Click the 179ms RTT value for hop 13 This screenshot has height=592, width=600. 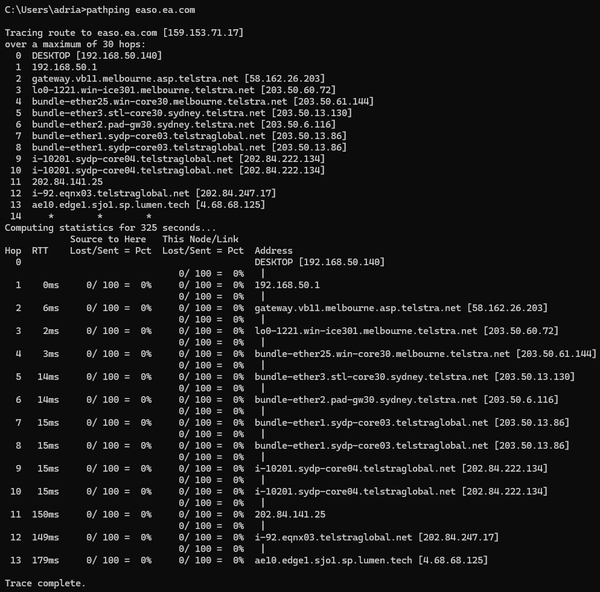tap(44, 560)
